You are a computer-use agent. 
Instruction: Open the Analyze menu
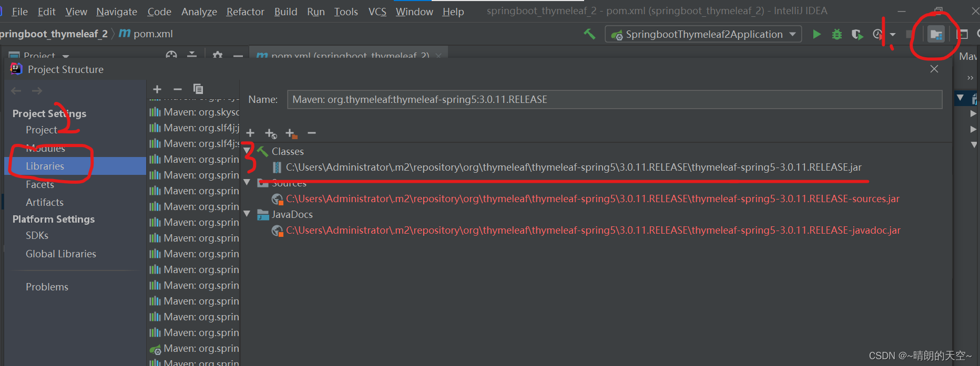point(199,12)
